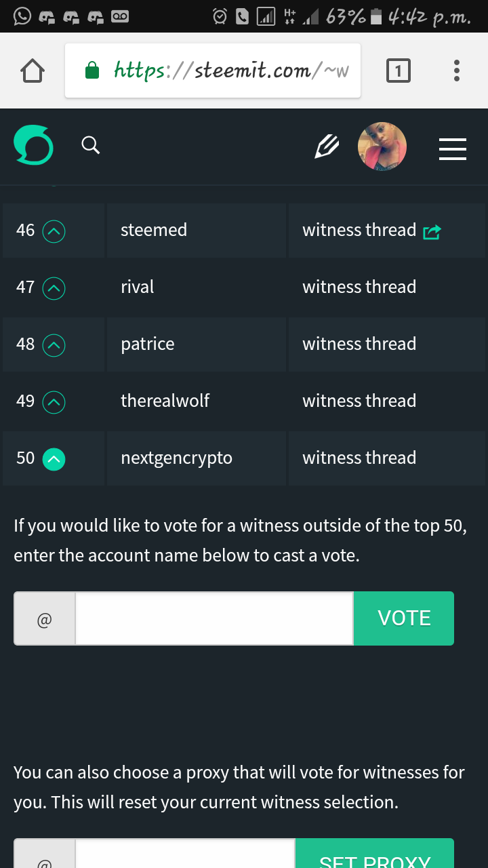
Task: Focus the witness account name field
Action: pos(213,618)
